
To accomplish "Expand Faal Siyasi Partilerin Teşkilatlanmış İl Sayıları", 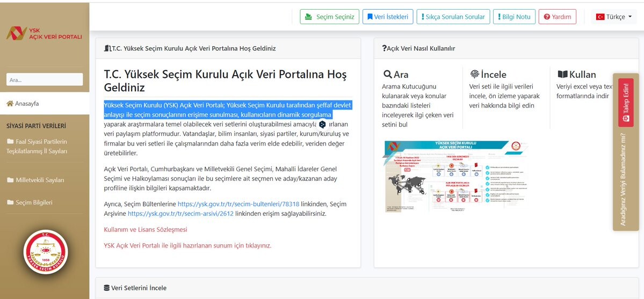I will point(41,146).
